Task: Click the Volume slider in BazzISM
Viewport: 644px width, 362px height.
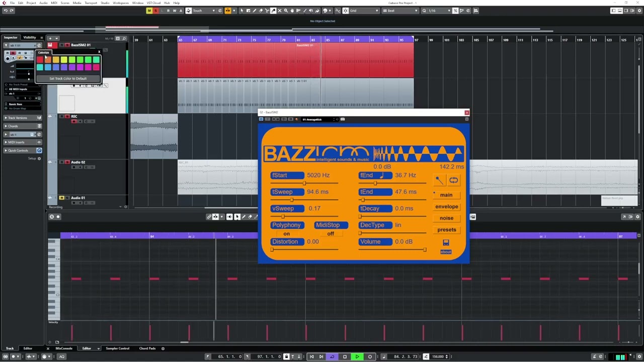Action: coord(392,249)
